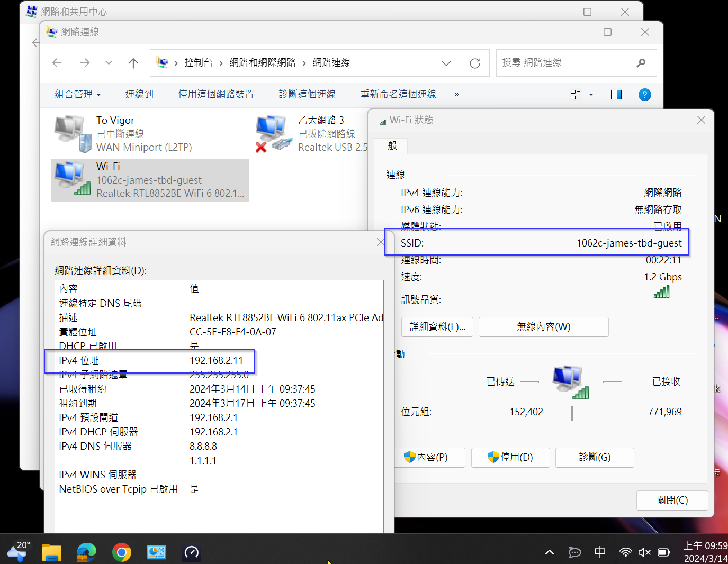Click the Refresh icon in address bar
728x564 pixels.
click(x=474, y=63)
